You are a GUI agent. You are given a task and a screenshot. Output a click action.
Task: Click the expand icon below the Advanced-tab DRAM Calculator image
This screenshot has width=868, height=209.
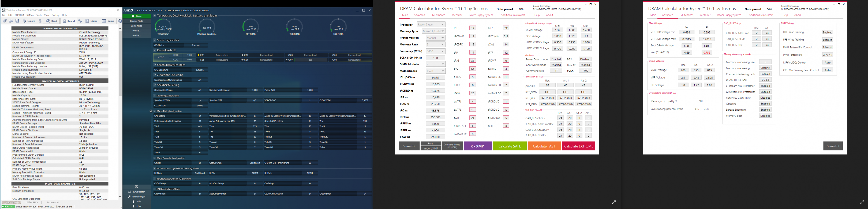(862, 202)
